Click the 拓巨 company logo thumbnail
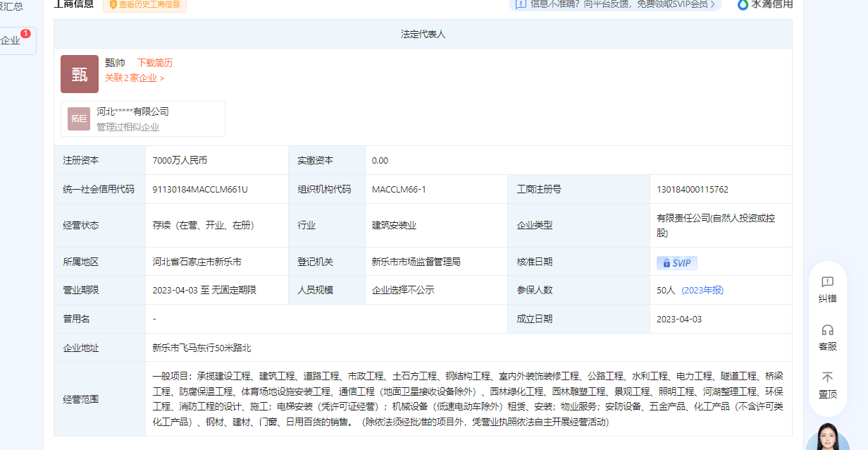 [79, 118]
